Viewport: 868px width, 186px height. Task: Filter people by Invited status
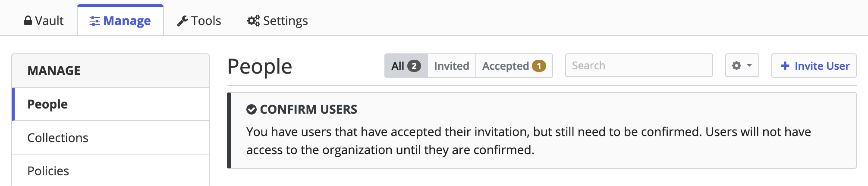[452, 66]
